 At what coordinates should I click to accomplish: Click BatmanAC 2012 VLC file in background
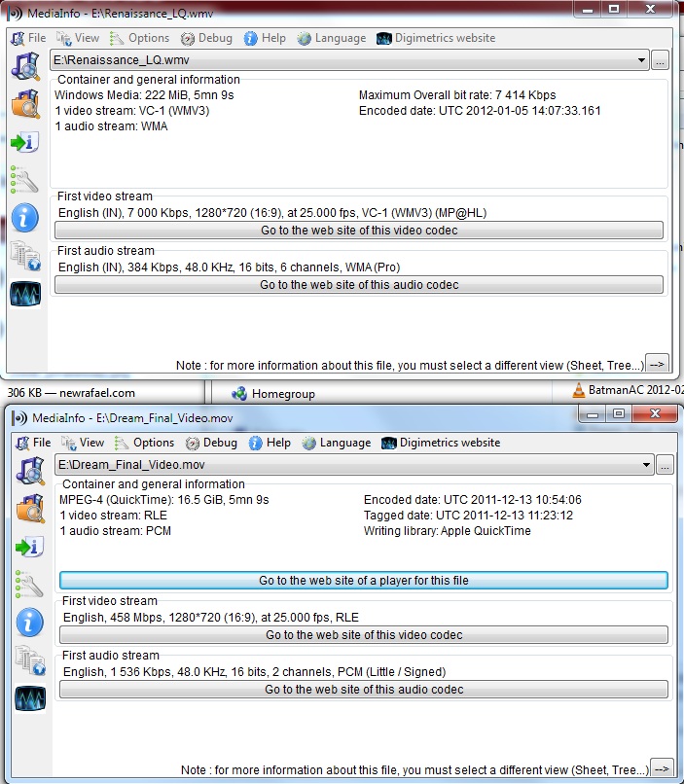[628, 390]
